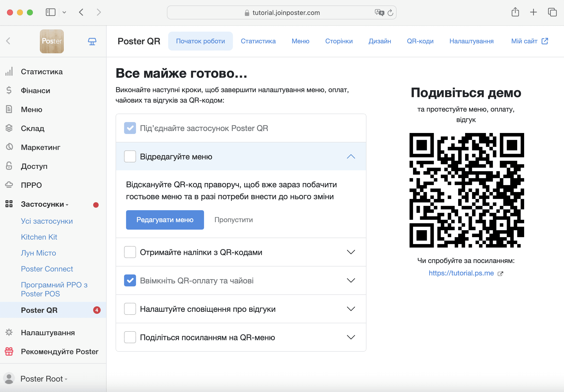The image size is (564, 392).
Task: Click the Poster Root avatar icon
Action: [x=9, y=379]
